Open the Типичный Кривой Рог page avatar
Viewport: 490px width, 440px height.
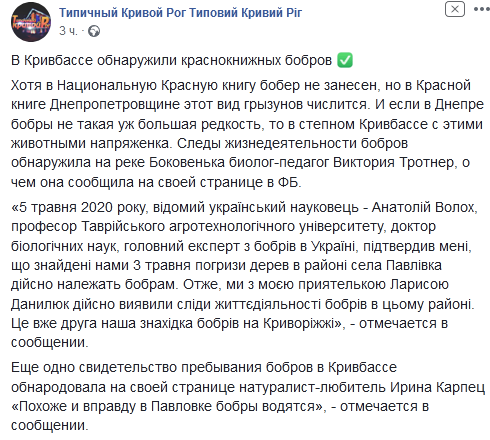31,21
